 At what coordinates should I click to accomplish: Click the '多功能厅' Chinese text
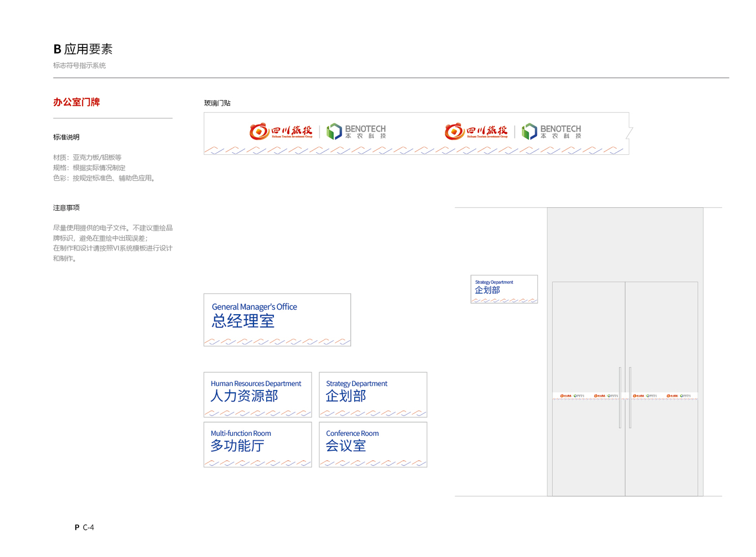click(x=237, y=446)
